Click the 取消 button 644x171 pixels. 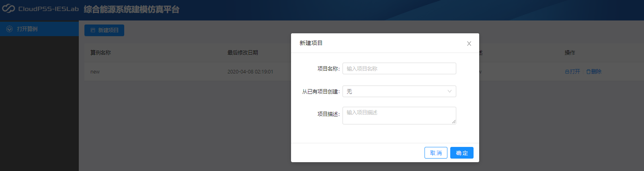(x=436, y=153)
